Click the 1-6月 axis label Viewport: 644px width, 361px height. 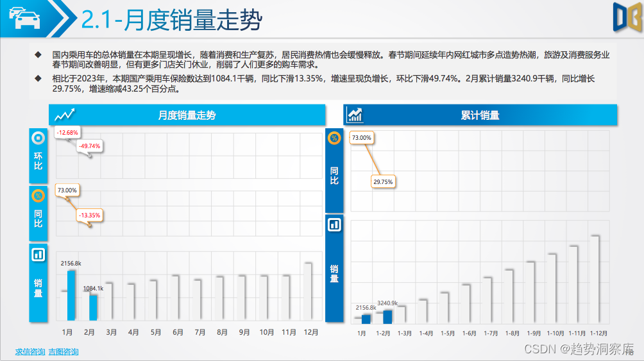470,333
